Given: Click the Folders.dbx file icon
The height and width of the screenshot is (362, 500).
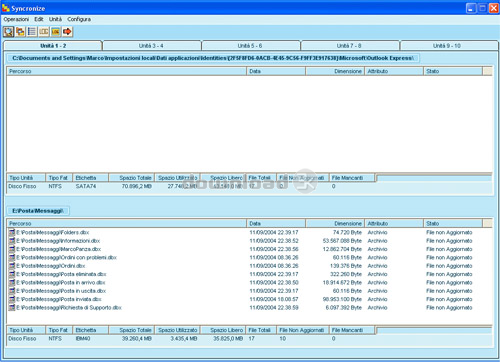Looking at the screenshot, I should (12, 232).
